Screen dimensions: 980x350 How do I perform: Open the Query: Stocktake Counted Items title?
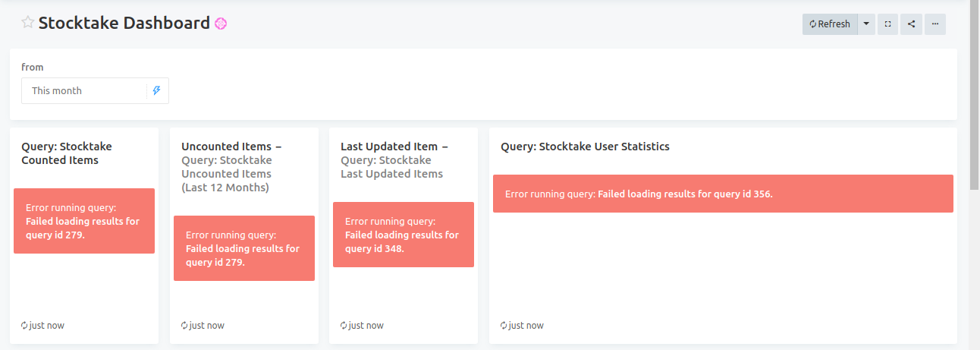coord(67,153)
